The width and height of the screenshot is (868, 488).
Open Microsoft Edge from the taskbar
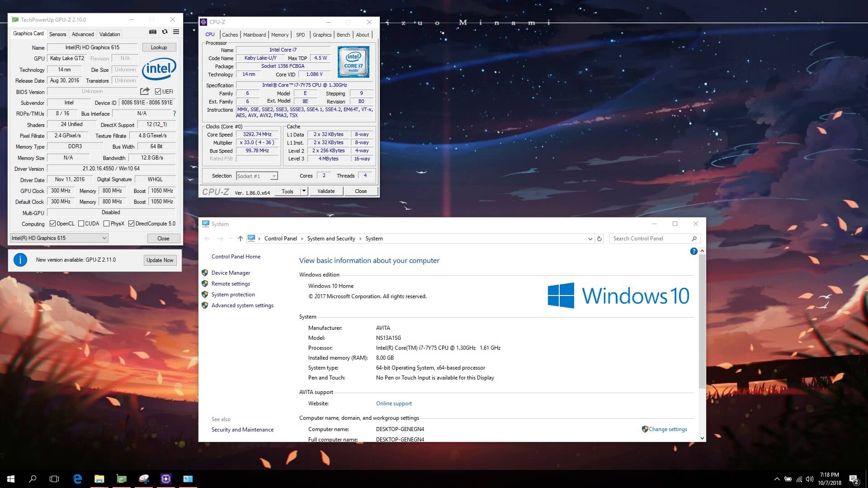point(77,479)
